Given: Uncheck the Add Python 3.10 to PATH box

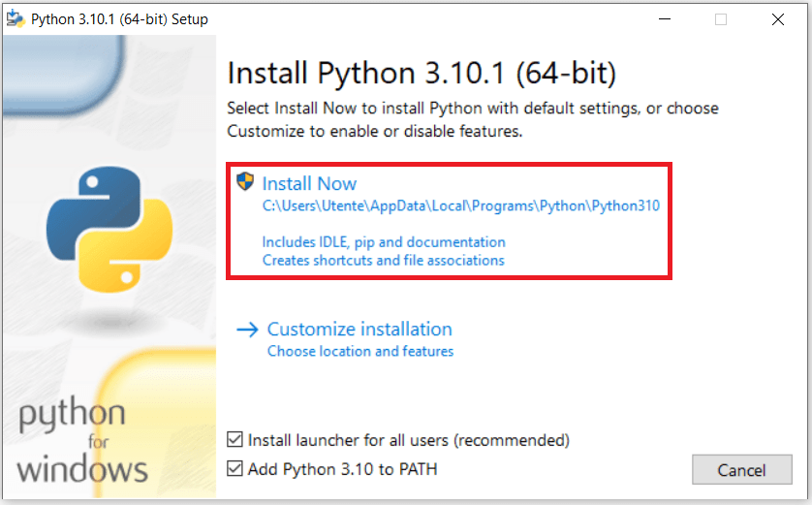Looking at the screenshot, I should coord(234,469).
